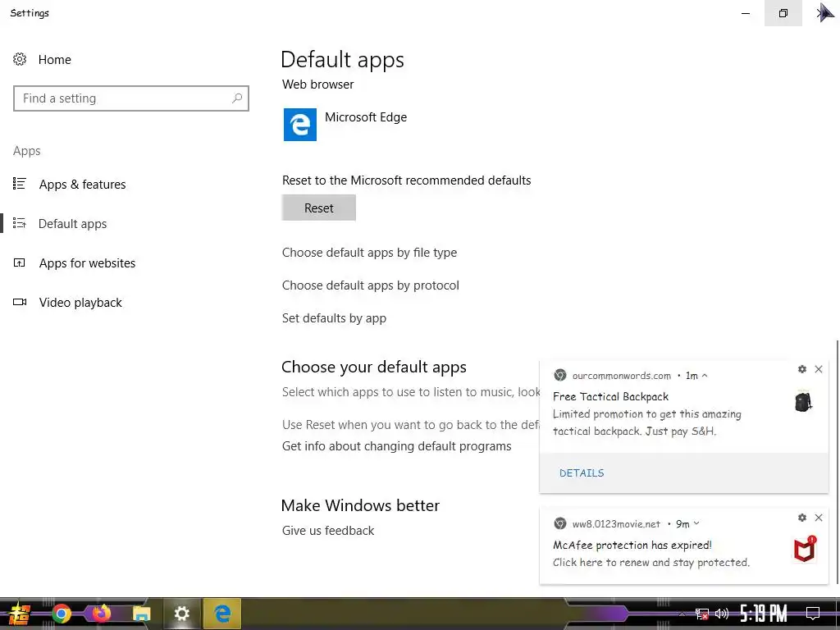Screen dimensions: 840x630
Task: Minimize the Settings window
Action: (x=746, y=13)
